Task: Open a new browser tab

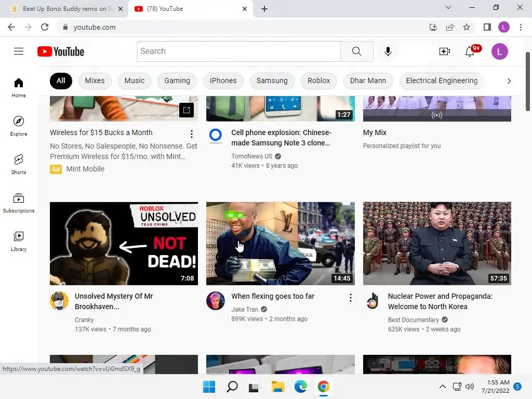Action: coord(264,9)
